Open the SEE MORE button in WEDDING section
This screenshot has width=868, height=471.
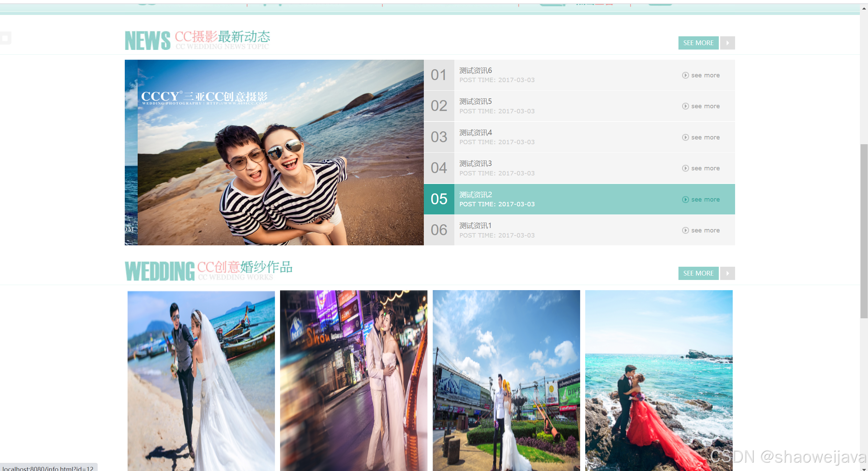pyautogui.click(x=698, y=274)
